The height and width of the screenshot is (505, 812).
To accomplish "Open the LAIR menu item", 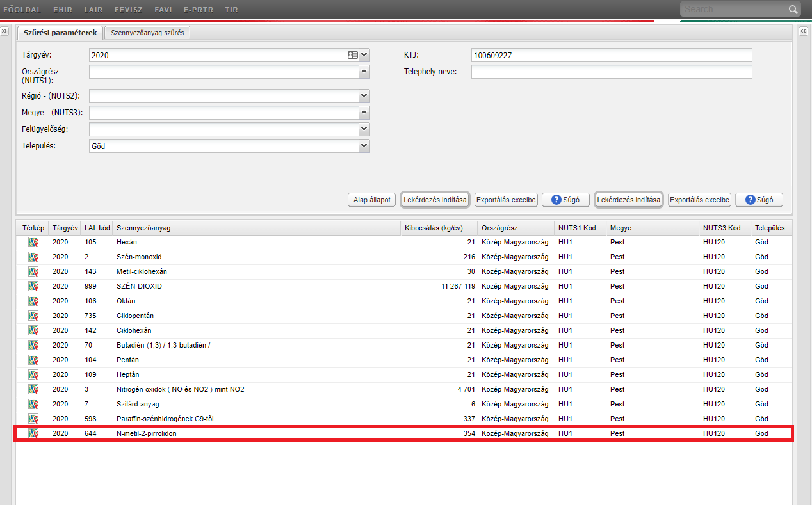I will (x=93, y=10).
